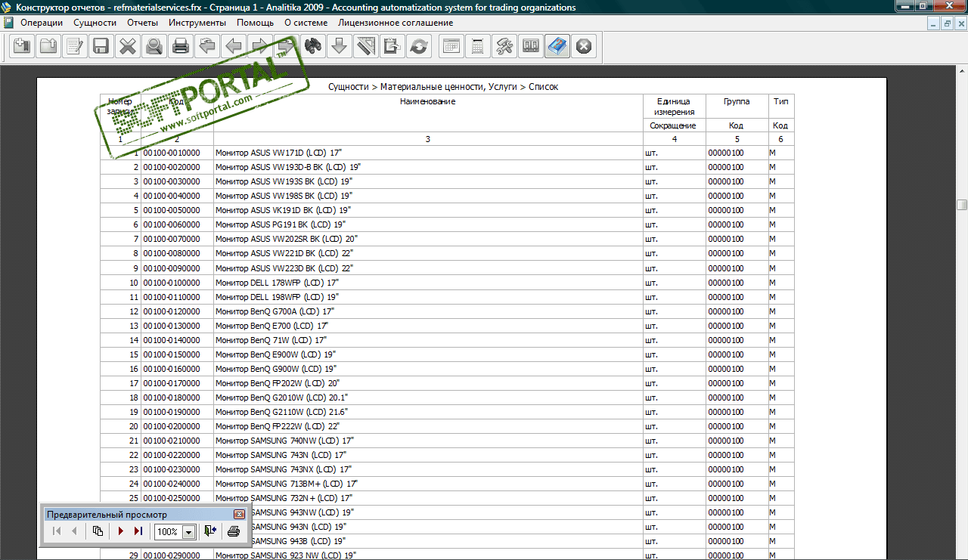968x560 pixels.
Task: Open the О системе menu
Action: [x=306, y=23]
